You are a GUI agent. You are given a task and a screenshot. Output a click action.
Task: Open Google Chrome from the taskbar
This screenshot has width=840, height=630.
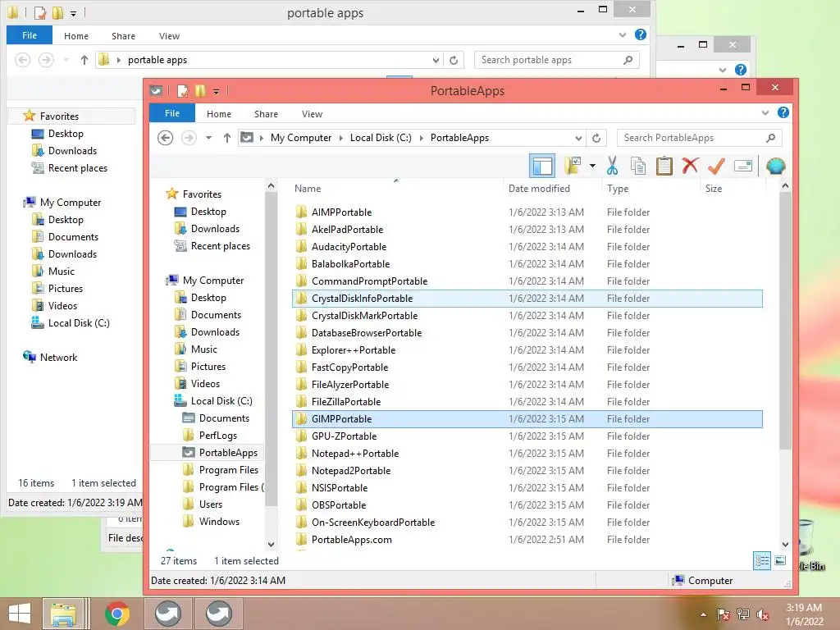116,614
